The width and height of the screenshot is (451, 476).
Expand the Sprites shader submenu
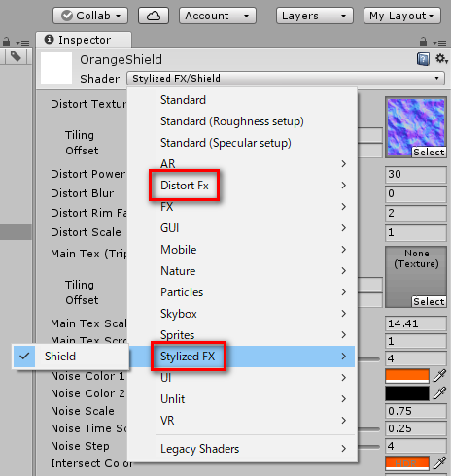pyautogui.click(x=242, y=335)
